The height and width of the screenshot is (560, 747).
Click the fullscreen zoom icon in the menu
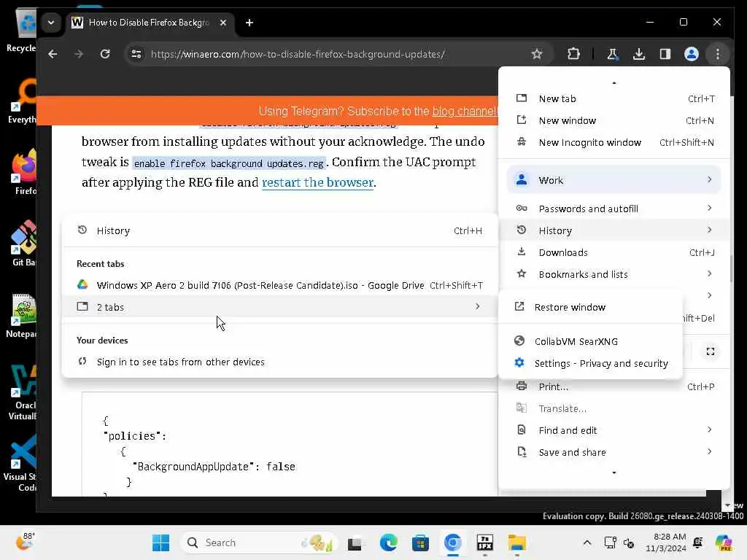point(711,351)
